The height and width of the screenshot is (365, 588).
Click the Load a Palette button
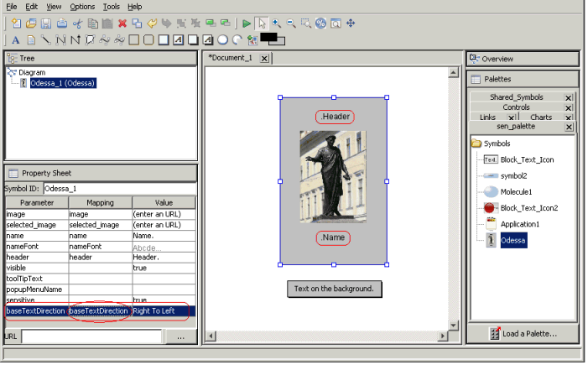click(523, 333)
